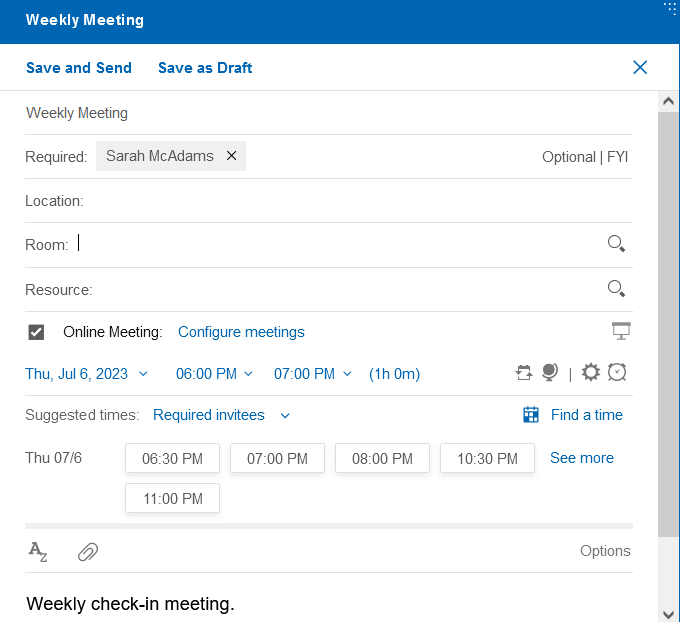This screenshot has height=622, width=680.
Task: Open Configure meetings link
Action: 241,332
